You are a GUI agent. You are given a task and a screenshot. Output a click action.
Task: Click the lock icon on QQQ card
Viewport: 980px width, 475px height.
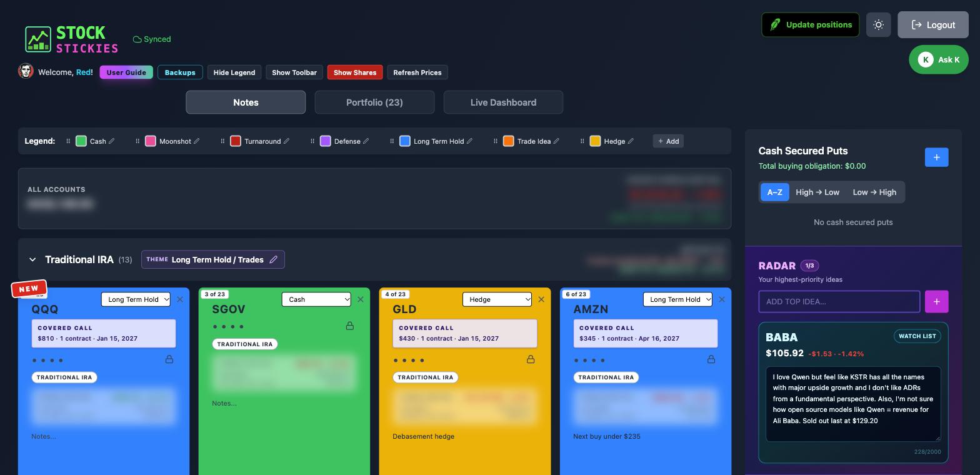[x=169, y=359]
